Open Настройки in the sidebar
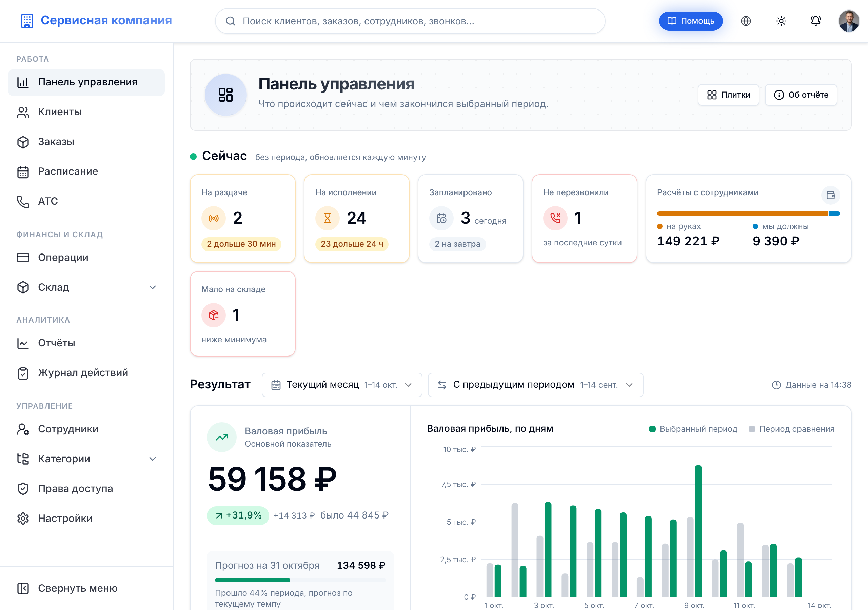This screenshot has width=868, height=610. pos(86,518)
